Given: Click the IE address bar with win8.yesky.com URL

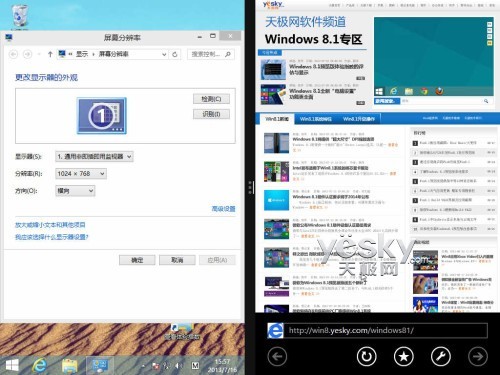Looking at the screenshot, I should point(387,331).
